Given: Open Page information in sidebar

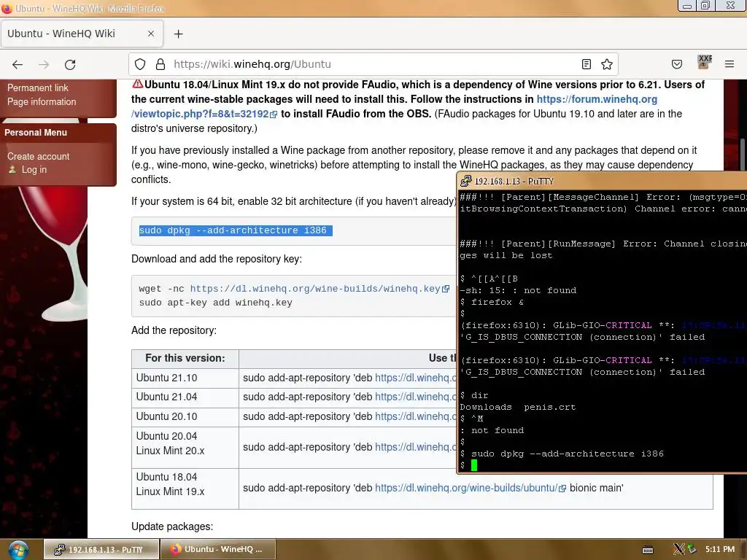Looking at the screenshot, I should pos(42,101).
